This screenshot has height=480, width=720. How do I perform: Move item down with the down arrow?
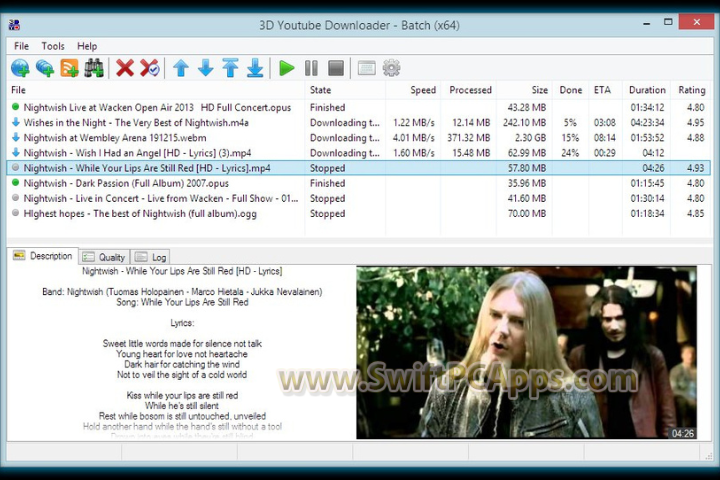(206, 68)
